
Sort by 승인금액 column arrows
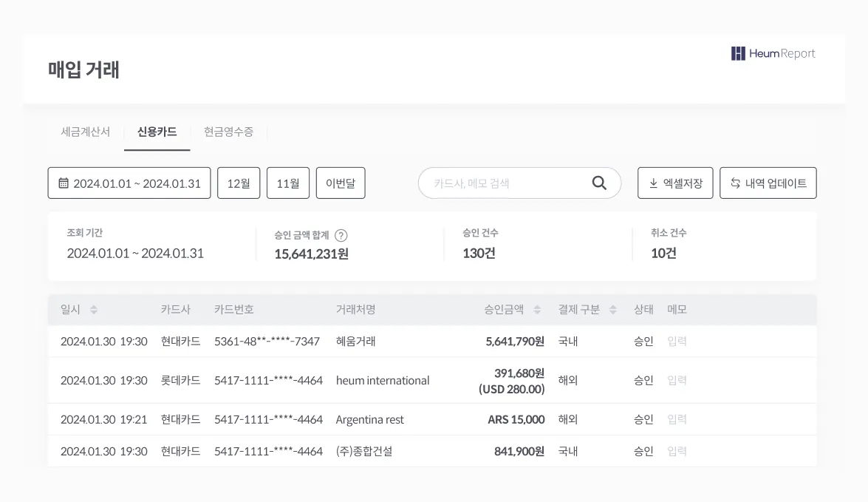coord(537,310)
